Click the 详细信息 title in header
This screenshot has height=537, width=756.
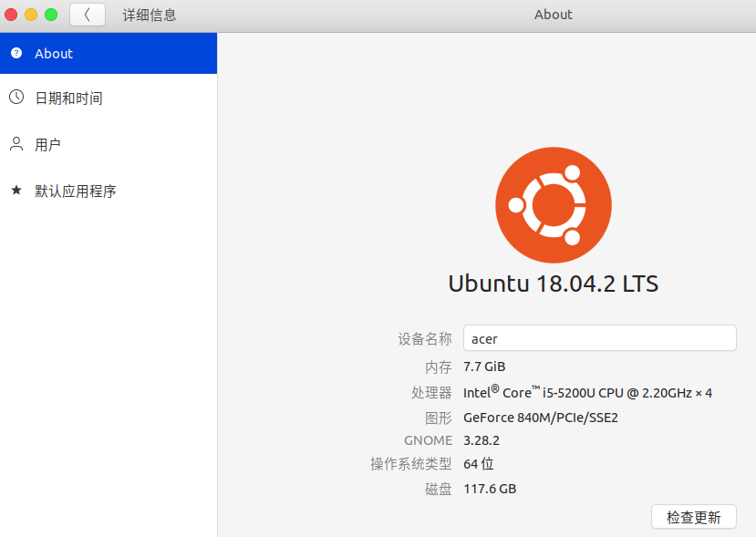150,15
